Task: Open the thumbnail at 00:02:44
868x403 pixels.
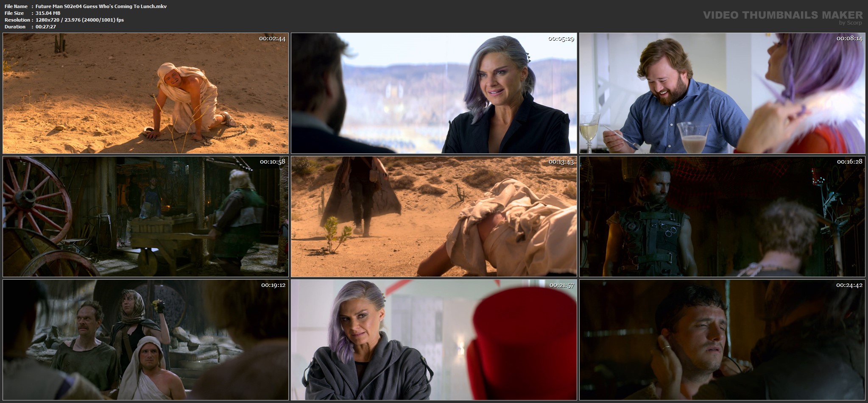Action: click(145, 93)
